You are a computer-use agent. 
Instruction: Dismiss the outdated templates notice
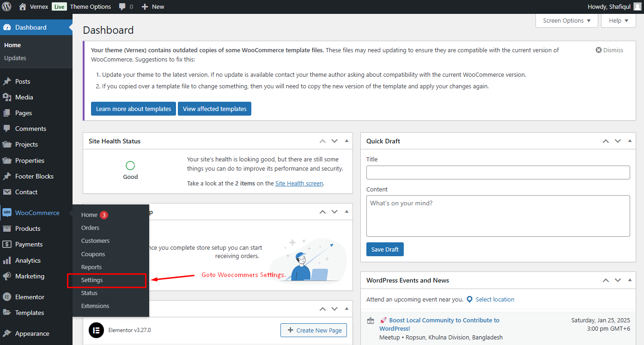[x=609, y=50]
